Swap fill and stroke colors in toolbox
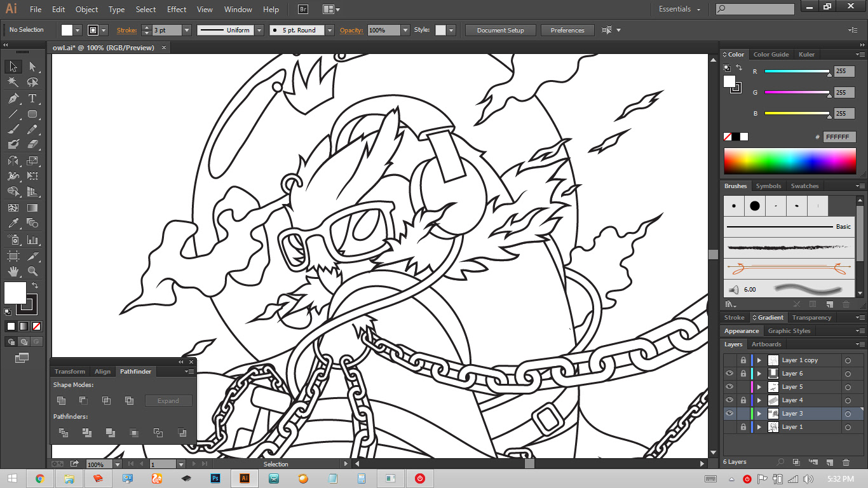Viewport: 868px width, 488px height. pos(35,286)
